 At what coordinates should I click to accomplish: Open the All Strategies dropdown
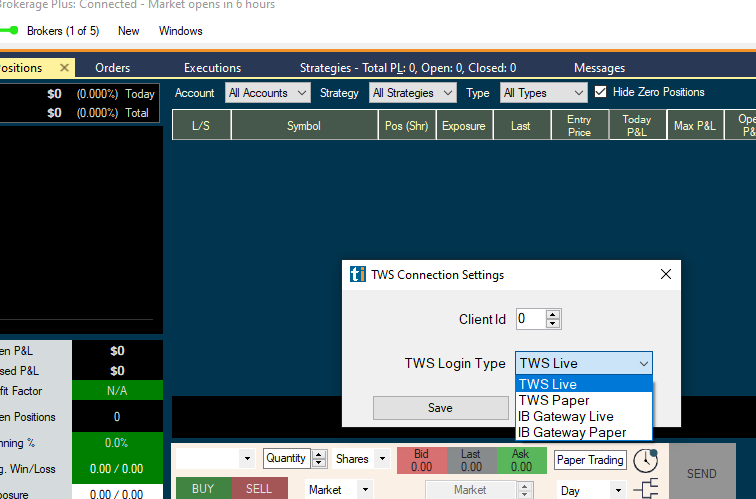click(x=413, y=93)
